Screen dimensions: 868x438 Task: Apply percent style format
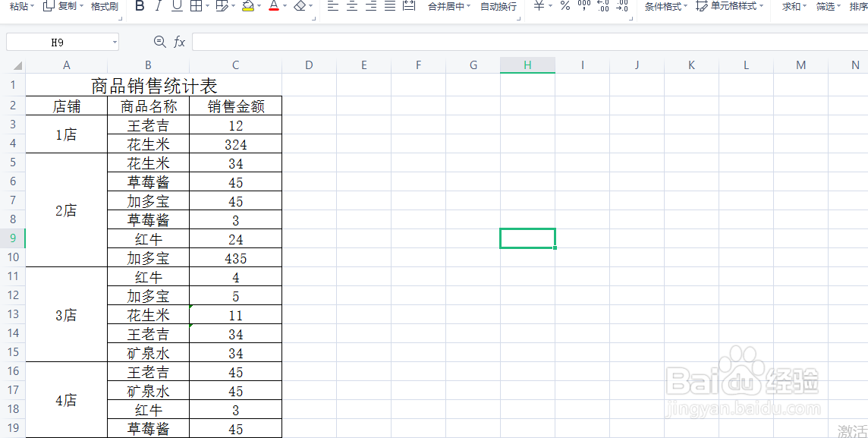click(565, 7)
